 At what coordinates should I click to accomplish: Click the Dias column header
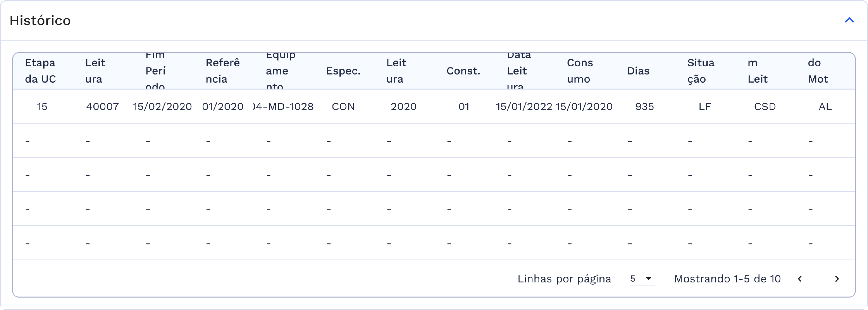click(639, 71)
